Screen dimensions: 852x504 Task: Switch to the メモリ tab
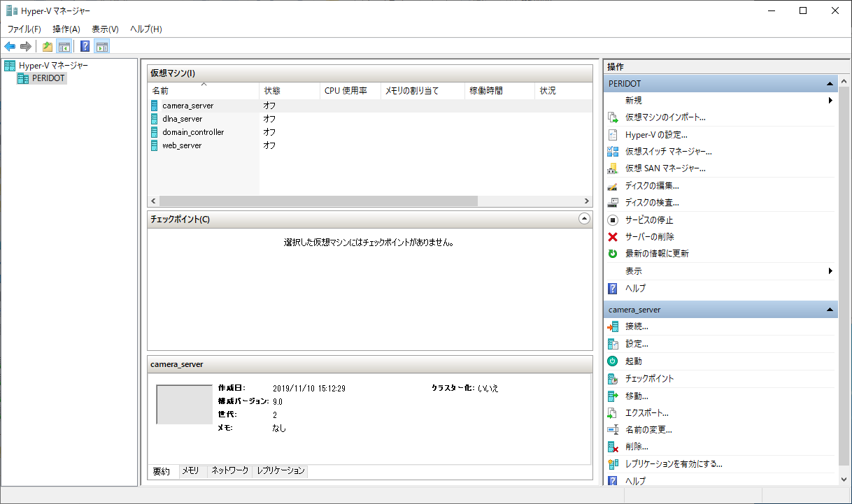[191, 471]
